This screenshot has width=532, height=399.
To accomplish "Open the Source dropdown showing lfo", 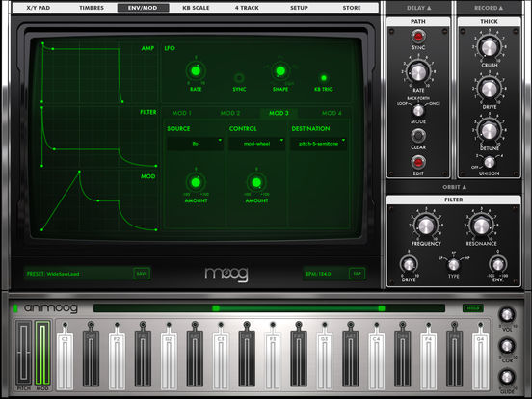I will pyautogui.click(x=195, y=144).
